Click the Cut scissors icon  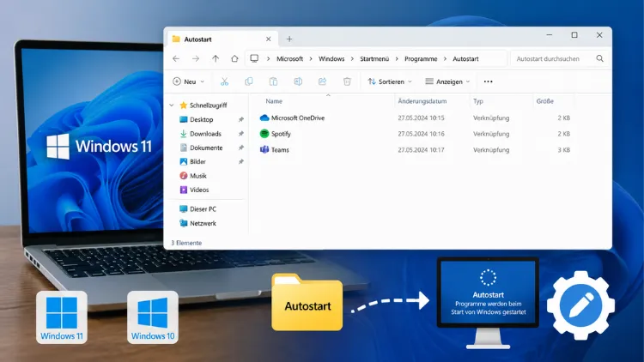[x=224, y=81]
